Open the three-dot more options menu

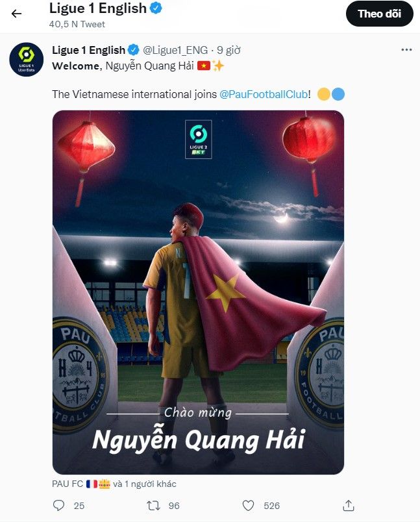click(406, 50)
